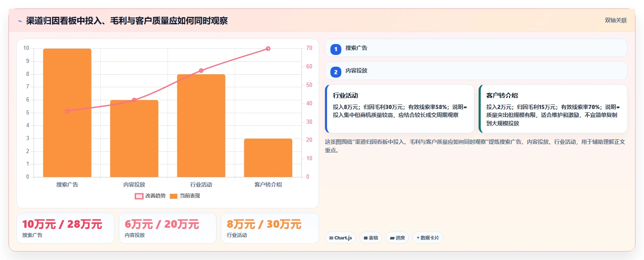Click the orange 当前表现 legend swatch
The width and height of the screenshot is (644, 260).
tap(174, 196)
